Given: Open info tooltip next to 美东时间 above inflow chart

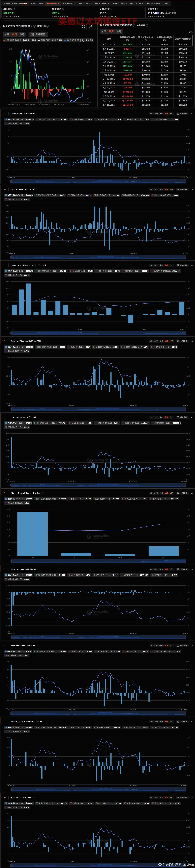Looking at the screenshot, I should pos(48,26).
